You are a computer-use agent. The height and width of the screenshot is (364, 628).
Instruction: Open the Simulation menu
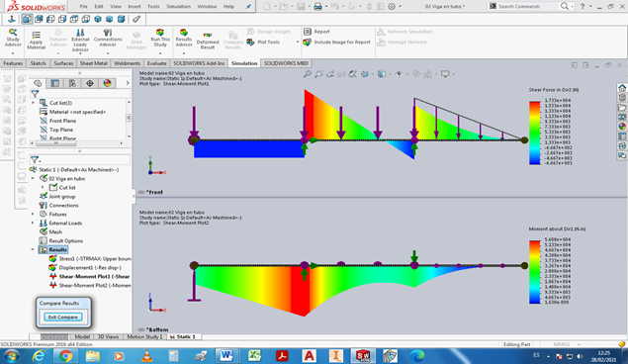click(x=178, y=6)
